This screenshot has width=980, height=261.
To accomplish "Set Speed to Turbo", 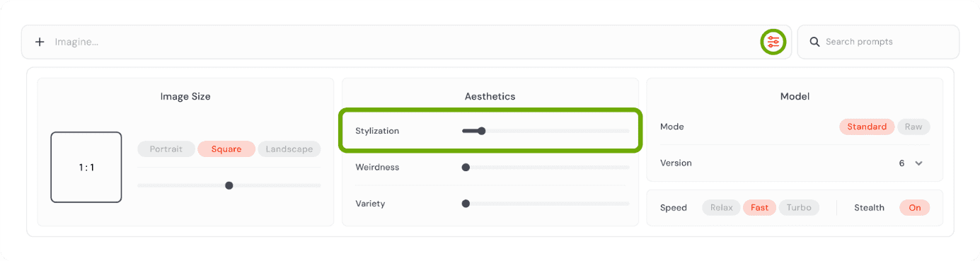I will point(799,208).
